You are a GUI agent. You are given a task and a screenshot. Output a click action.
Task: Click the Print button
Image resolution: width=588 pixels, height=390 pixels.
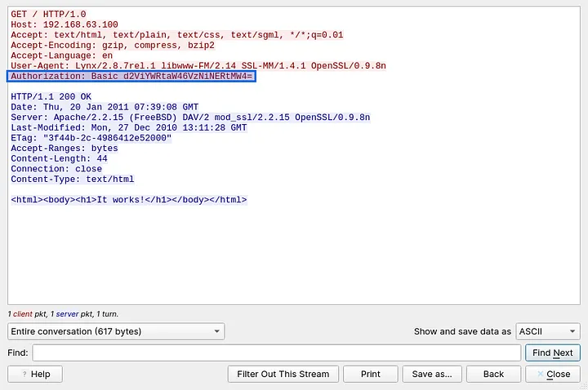371,374
